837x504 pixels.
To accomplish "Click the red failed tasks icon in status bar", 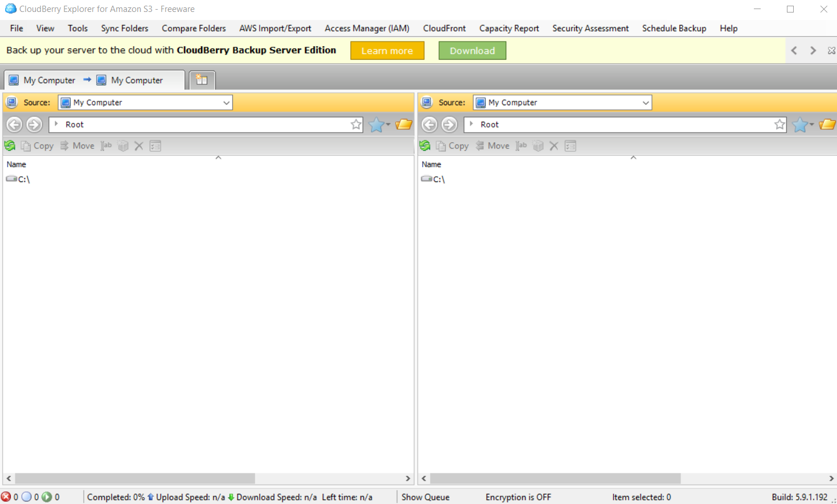I will pos(6,497).
